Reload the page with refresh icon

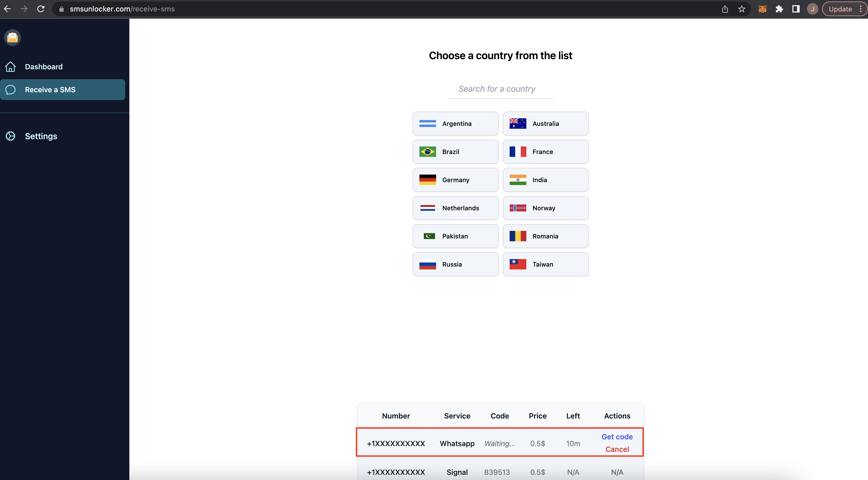tap(41, 9)
